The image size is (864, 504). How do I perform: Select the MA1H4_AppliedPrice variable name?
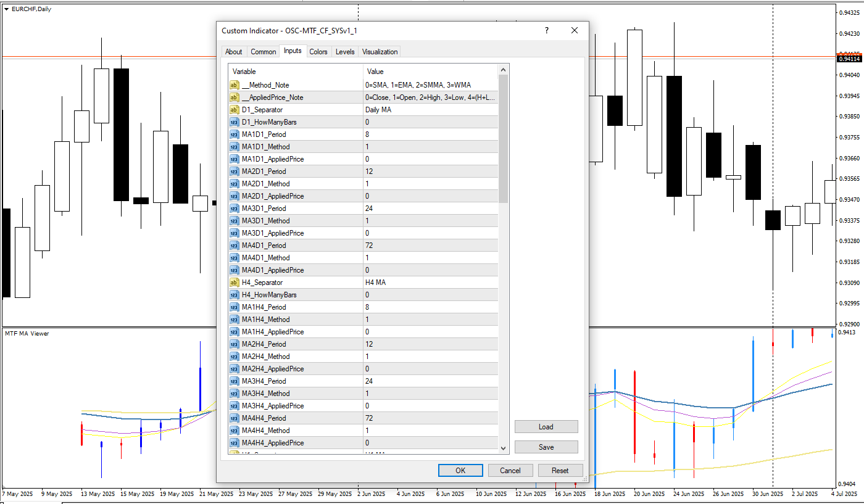273,332
